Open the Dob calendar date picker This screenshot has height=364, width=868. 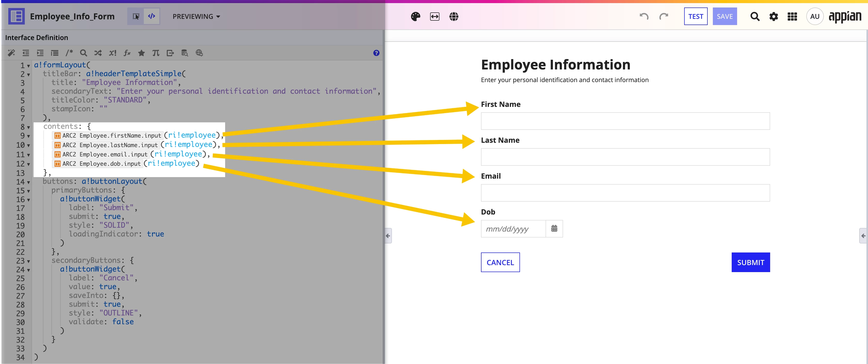(554, 228)
